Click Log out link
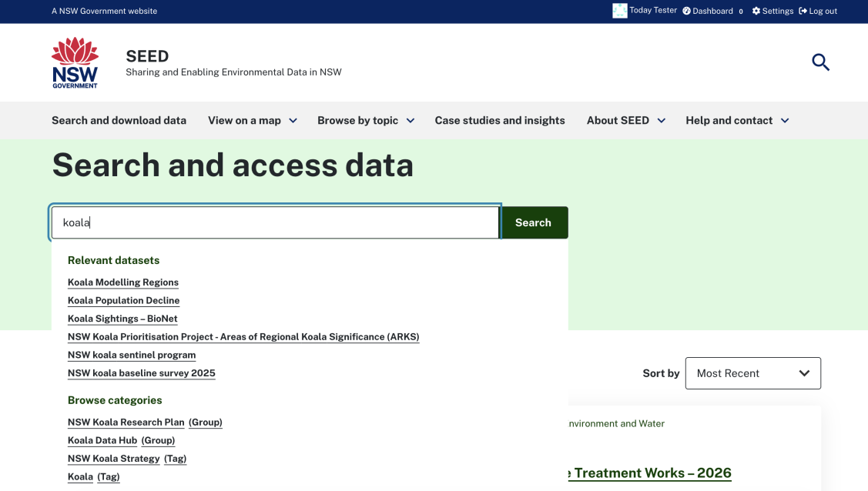868x491 pixels. pos(823,11)
